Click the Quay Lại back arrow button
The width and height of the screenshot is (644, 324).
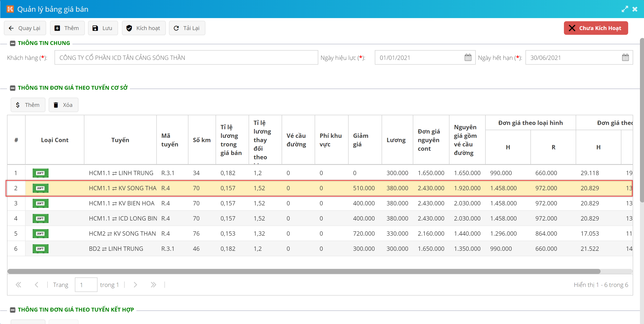25,28
